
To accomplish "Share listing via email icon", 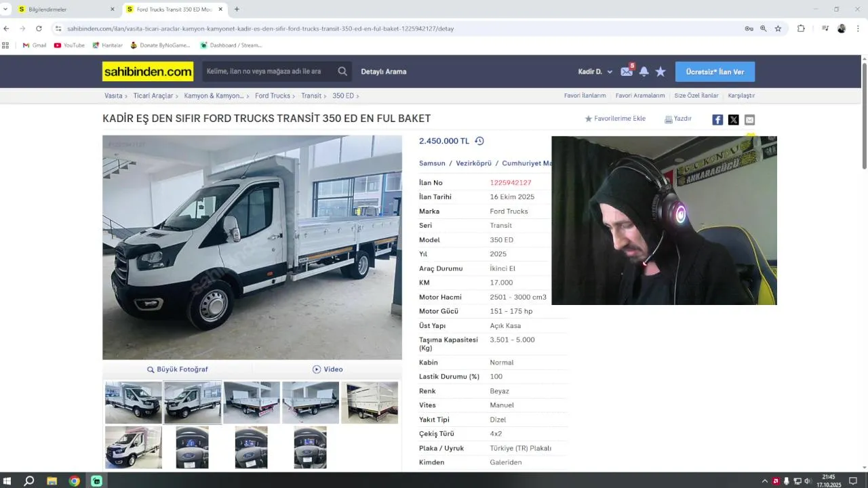I will (749, 120).
